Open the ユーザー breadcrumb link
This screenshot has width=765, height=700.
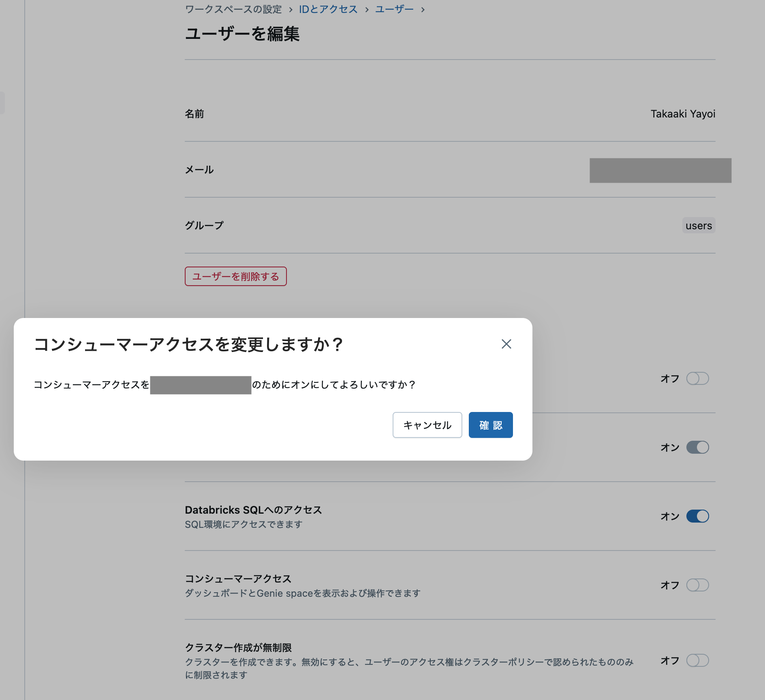(x=394, y=9)
